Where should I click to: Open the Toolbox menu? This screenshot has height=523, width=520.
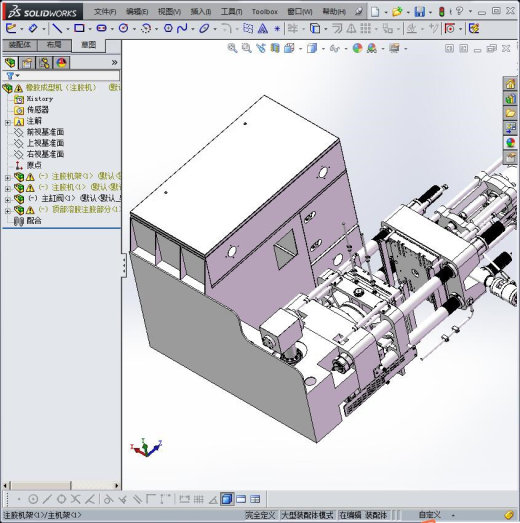point(265,12)
